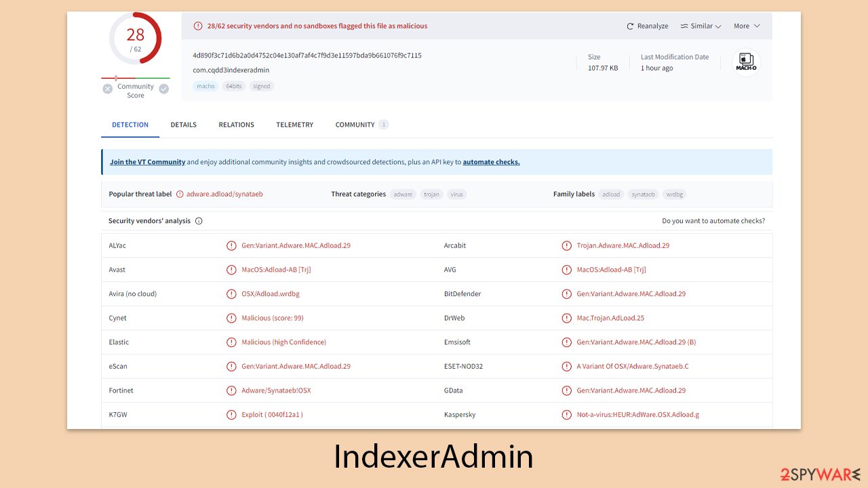This screenshot has width=868, height=488.
Task: Click the 28/62 detection score gauge
Action: (135, 41)
